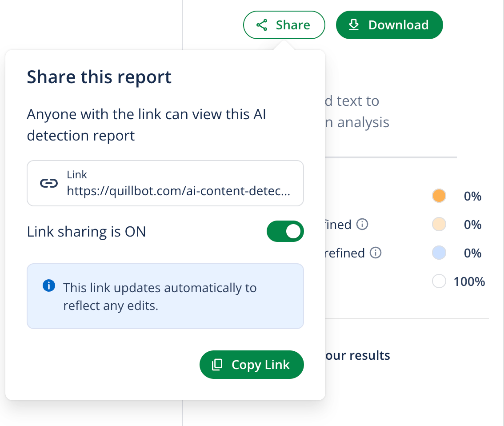Click the white swatch next to 100%
Viewport: 504px width, 426px height.
pyautogui.click(x=439, y=281)
